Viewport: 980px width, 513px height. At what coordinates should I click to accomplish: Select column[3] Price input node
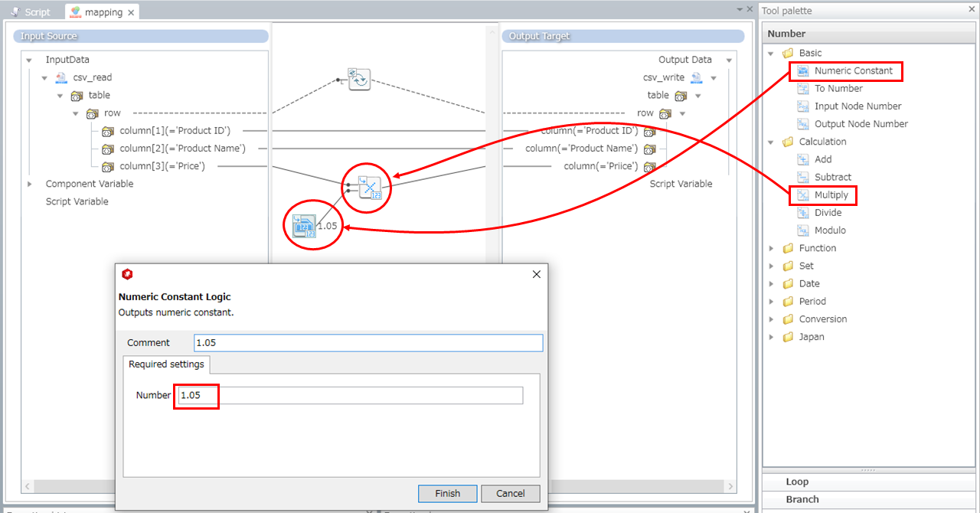point(162,166)
